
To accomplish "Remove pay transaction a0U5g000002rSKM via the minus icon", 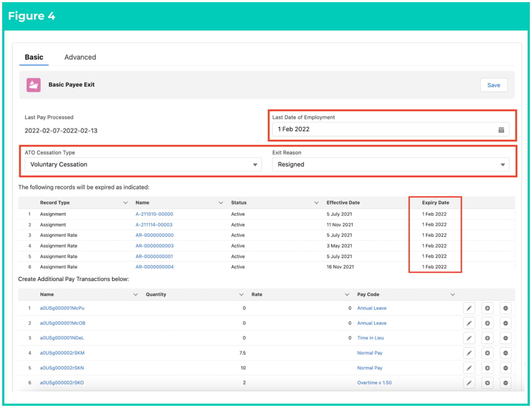I will click(x=505, y=353).
